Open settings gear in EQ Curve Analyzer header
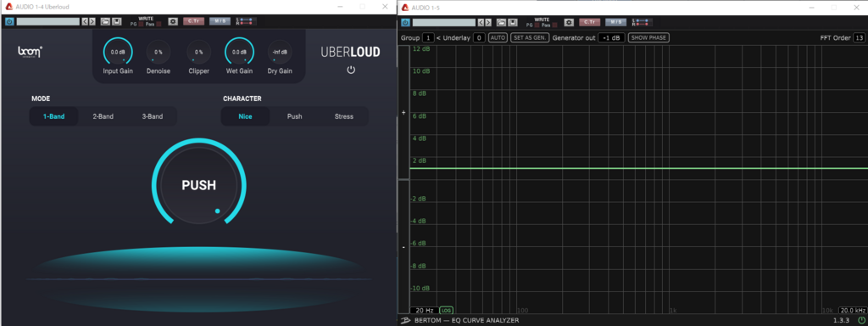 pos(569,22)
